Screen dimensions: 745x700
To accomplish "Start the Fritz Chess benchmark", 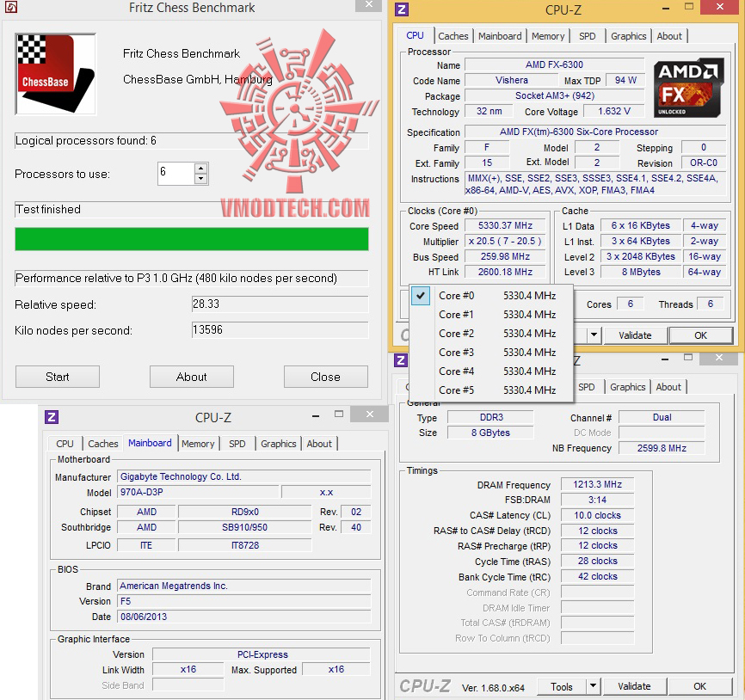I will point(58,377).
